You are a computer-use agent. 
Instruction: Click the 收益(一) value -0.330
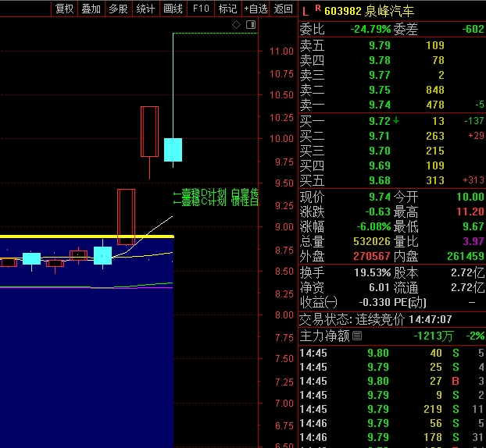coord(373,302)
